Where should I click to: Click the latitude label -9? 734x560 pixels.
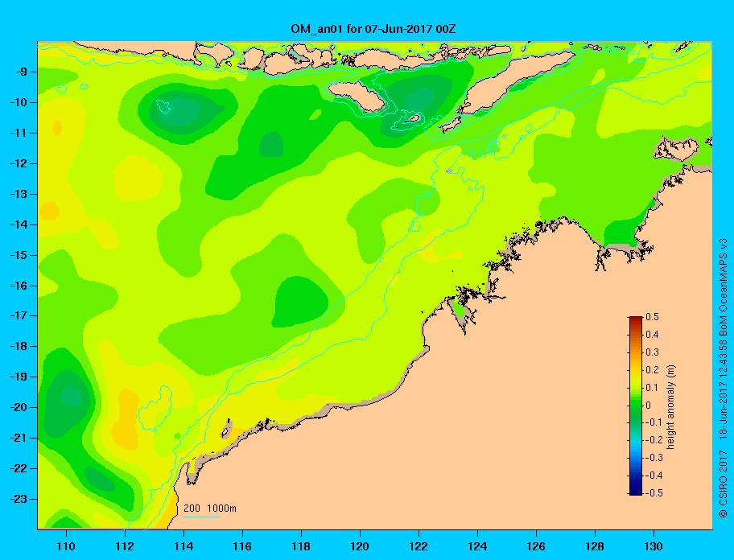click(x=21, y=72)
